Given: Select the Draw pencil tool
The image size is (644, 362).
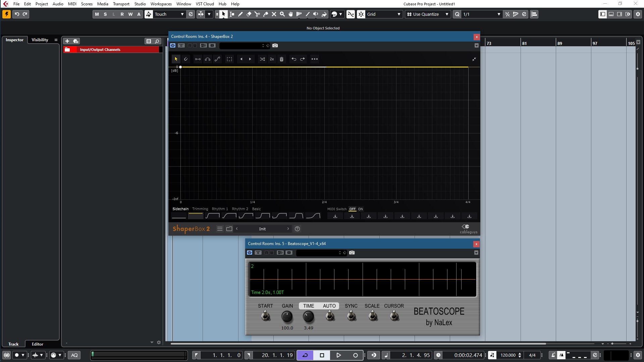Looking at the screenshot, I should point(240,14).
